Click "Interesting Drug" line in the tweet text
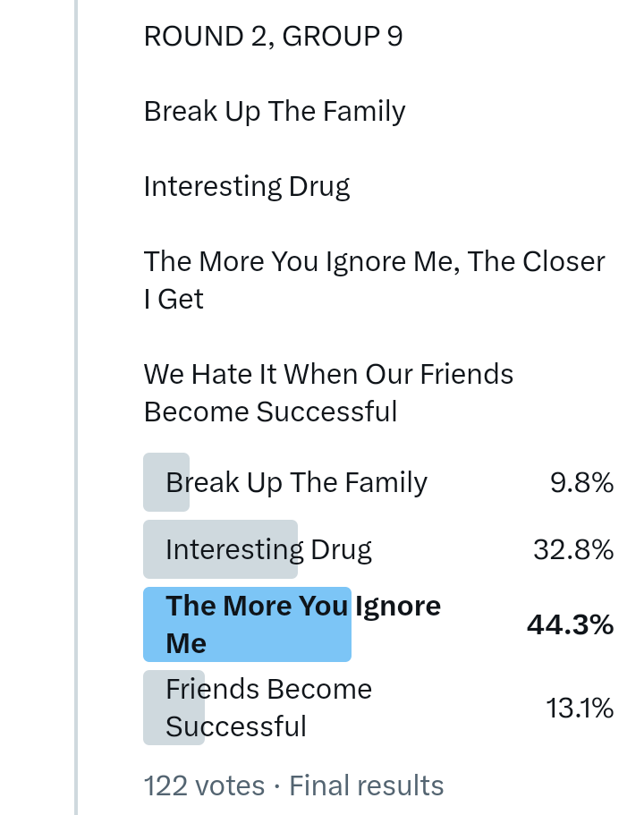The width and height of the screenshot is (644, 815). tap(247, 186)
